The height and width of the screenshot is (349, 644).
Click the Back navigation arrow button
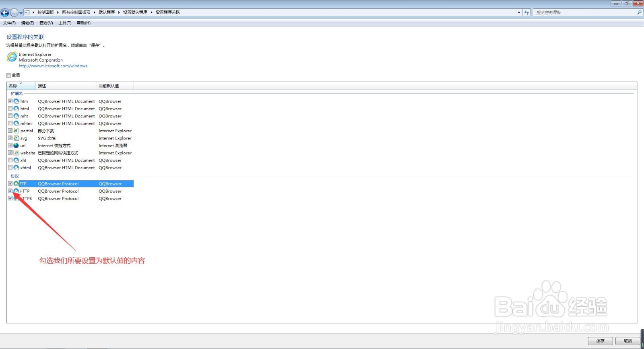click(x=5, y=12)
